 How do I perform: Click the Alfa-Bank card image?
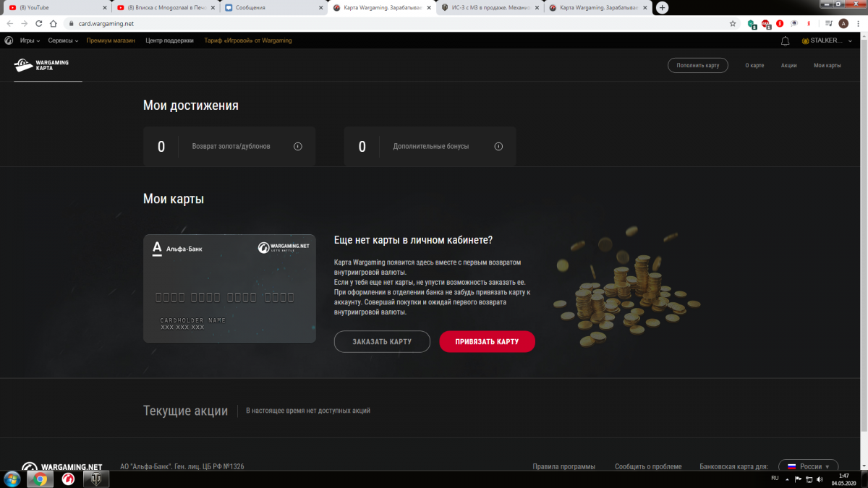(x=229, y=288)
